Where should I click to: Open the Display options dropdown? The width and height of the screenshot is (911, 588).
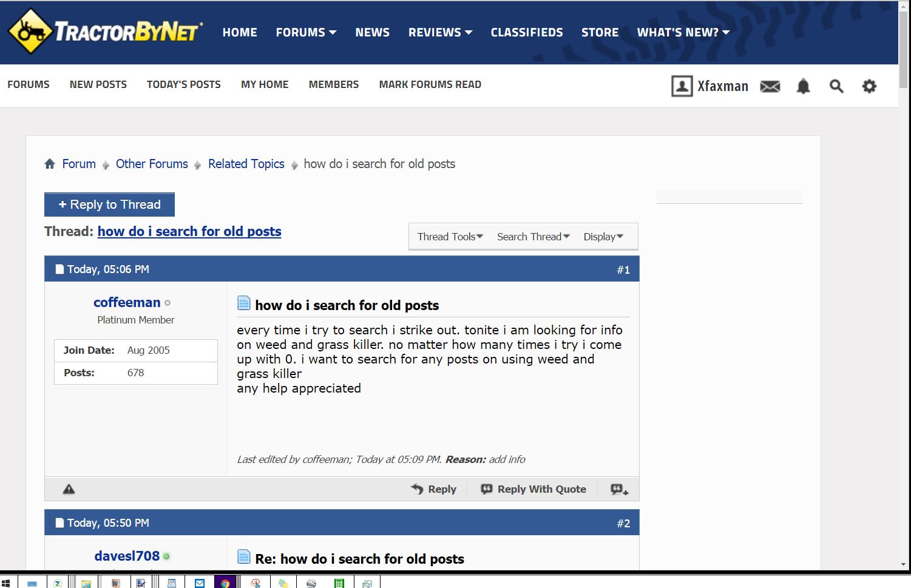[603, 237]
